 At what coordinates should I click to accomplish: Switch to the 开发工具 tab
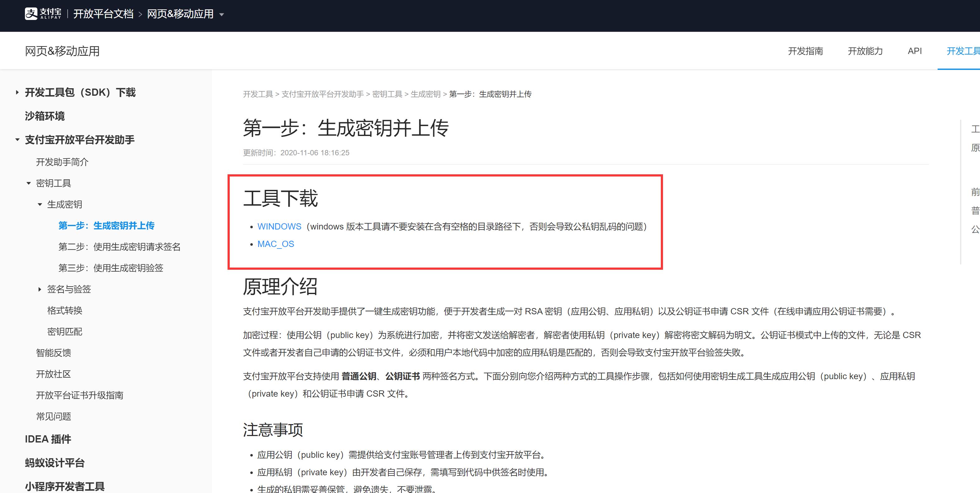pos(963,51)
